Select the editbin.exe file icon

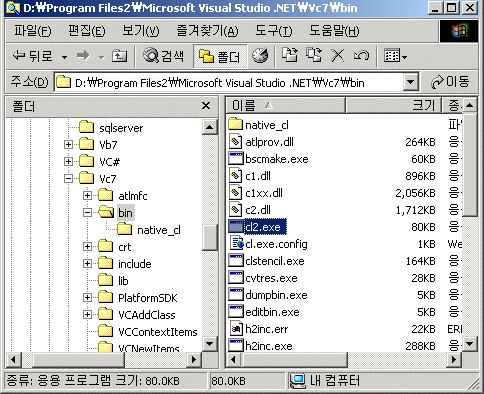(x=236, y=312)
